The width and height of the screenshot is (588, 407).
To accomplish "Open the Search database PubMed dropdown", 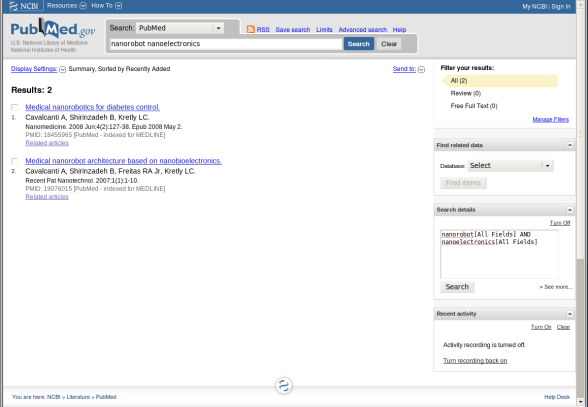I will click(x=180, y=28).
